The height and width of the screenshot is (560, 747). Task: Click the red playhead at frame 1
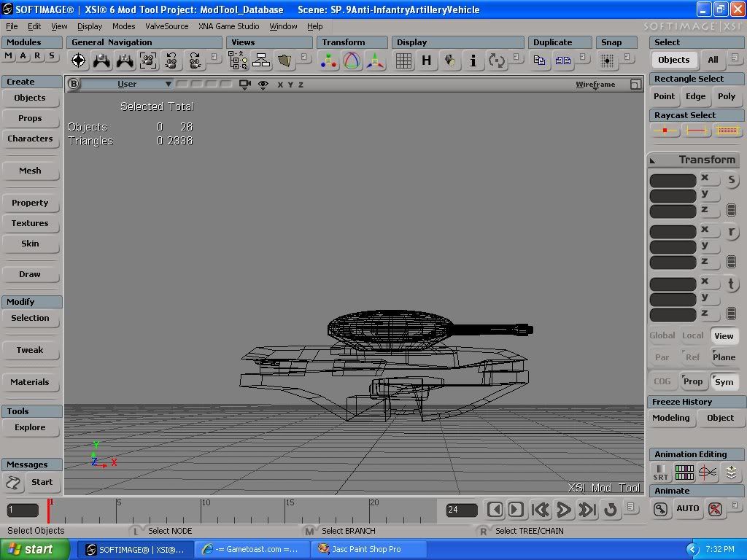[48, 510]
